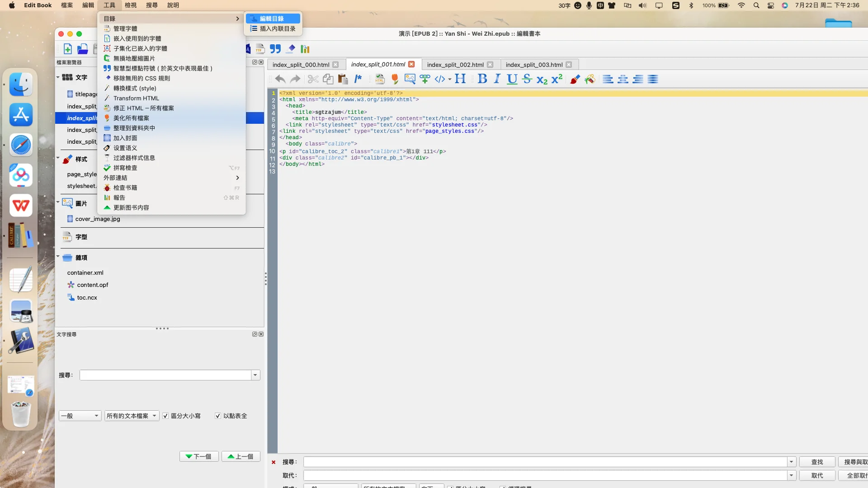
Task: Switch to the index_split_000.html tab
Action: pos(301,65)
